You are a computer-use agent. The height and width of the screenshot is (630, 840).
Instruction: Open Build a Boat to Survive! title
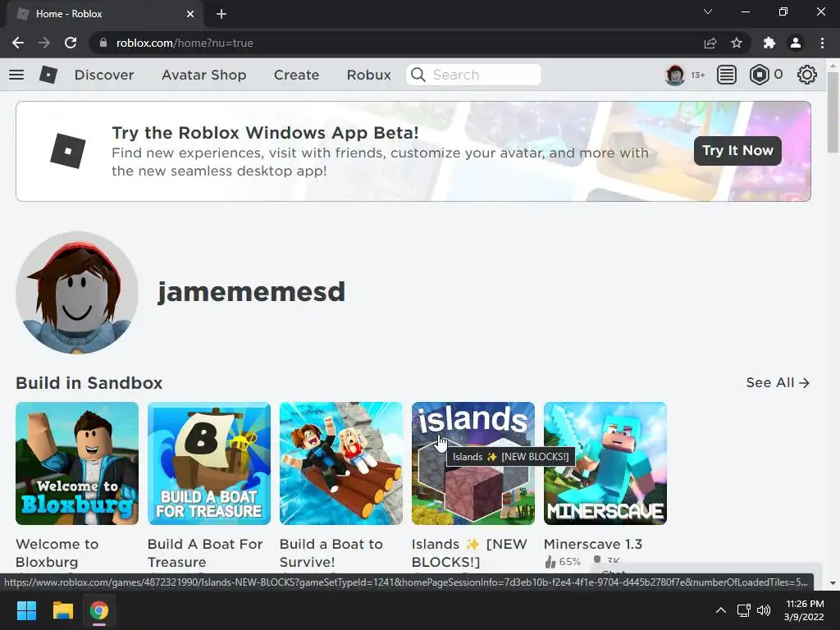tap(331, 553)
